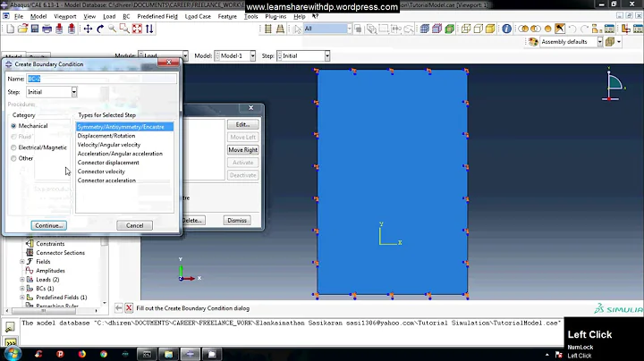
Task: Select the Constraints tree item
Action: click(x=50, y=244)
